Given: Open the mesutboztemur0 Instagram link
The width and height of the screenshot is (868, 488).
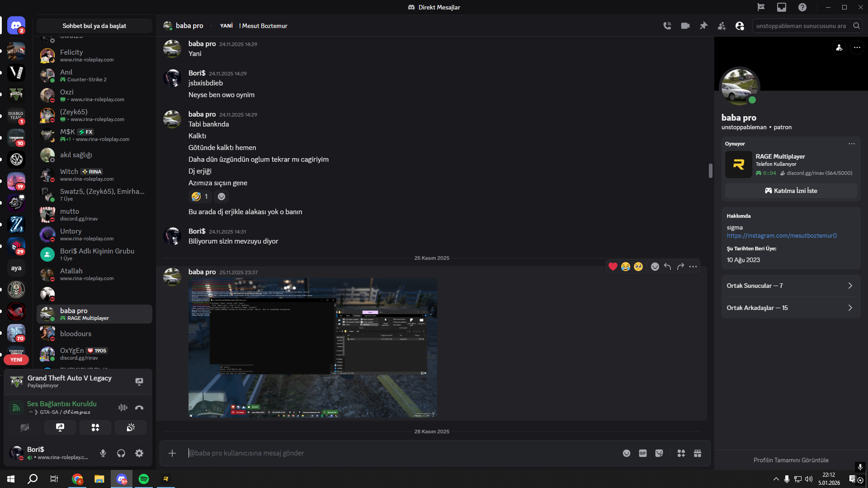Looking at the screenshot, I should (x=782, y=235).
